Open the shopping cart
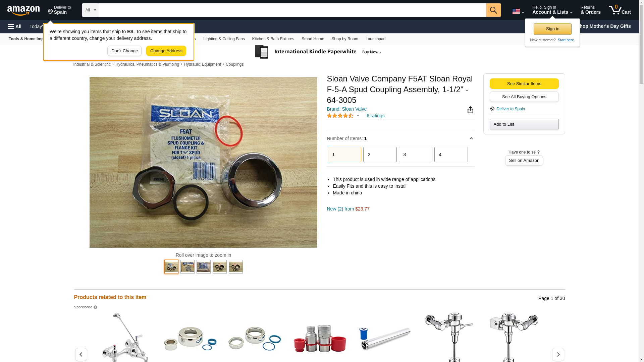Screen dimensions: 644x362 point(620,10)
